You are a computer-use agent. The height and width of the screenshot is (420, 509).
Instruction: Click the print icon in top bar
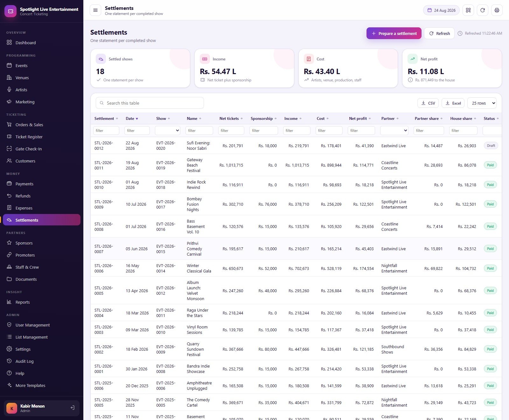tap(497, 10)
